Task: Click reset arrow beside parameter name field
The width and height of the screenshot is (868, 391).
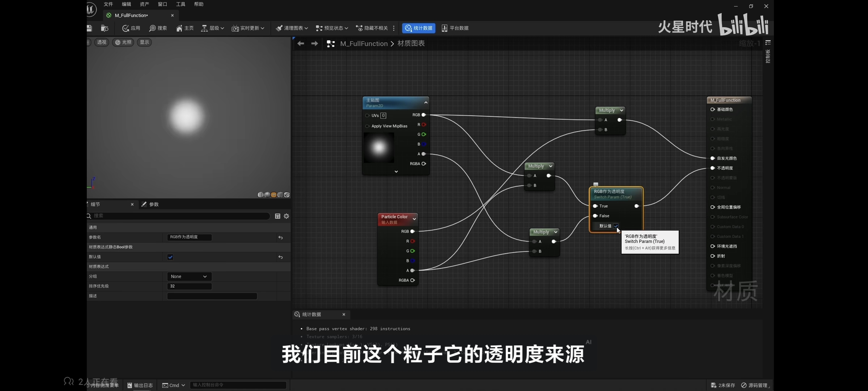Action: (x=281, y=237)
